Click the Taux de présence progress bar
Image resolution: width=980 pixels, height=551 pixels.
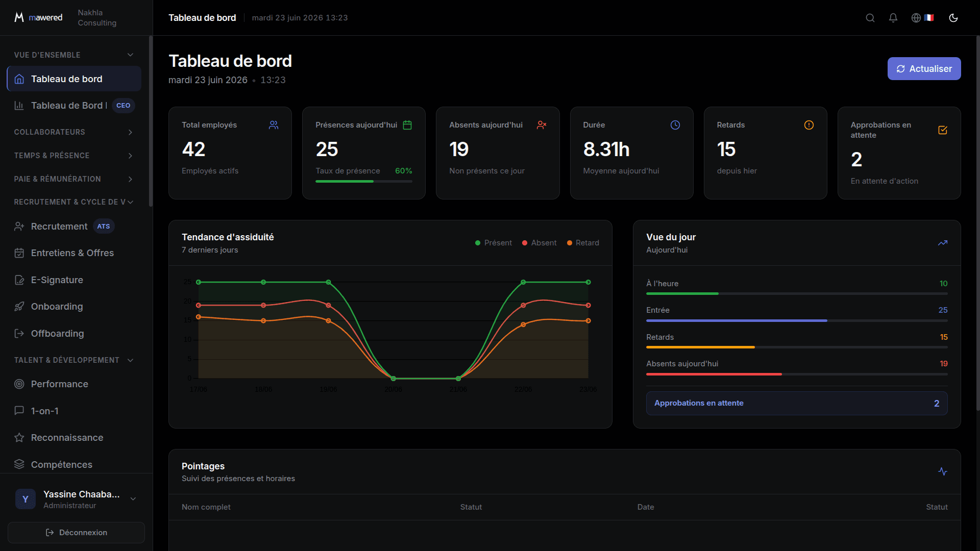(x=364, y=182)
